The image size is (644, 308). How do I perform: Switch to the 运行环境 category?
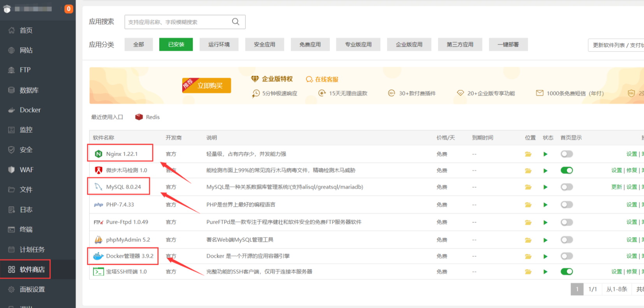[219, 44]
